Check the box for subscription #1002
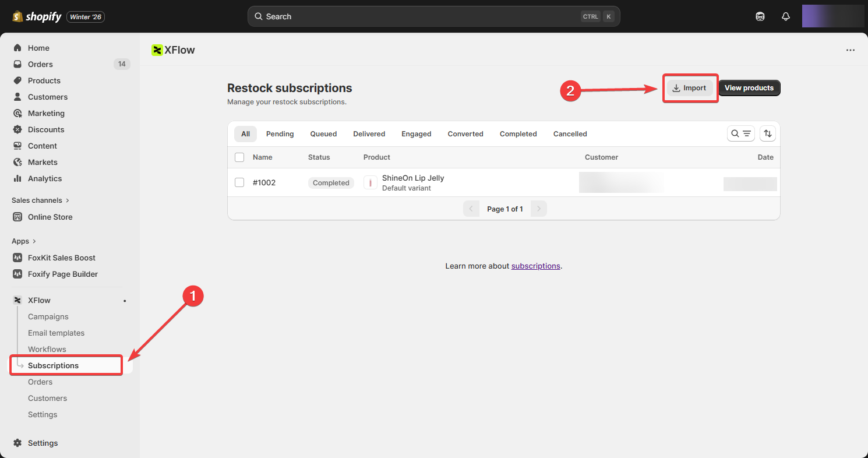This screenshot has height=458, width=868. click(x=239, y=182)
